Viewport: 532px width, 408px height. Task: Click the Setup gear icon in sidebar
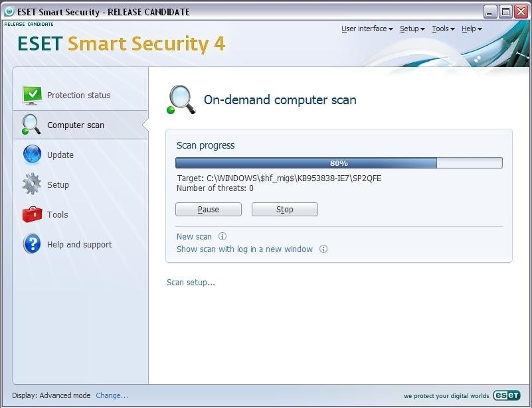pyautogui.click(x=32, y=184)
